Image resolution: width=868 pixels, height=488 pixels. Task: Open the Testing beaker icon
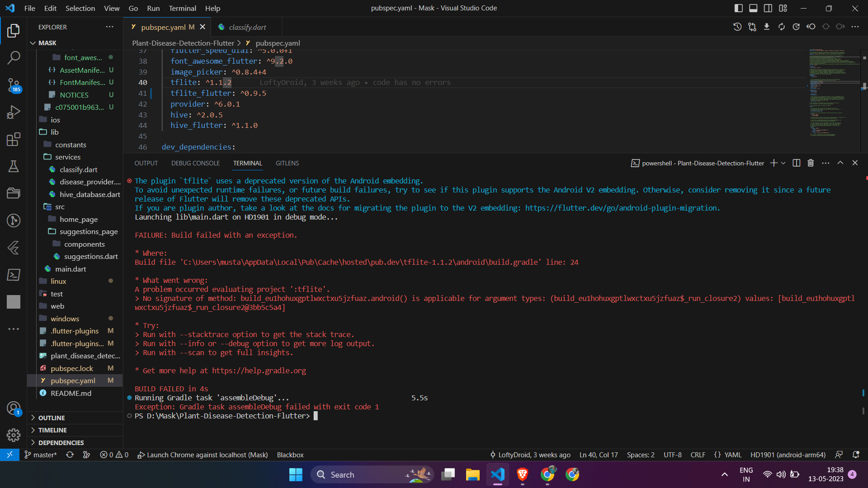point(14,166)
